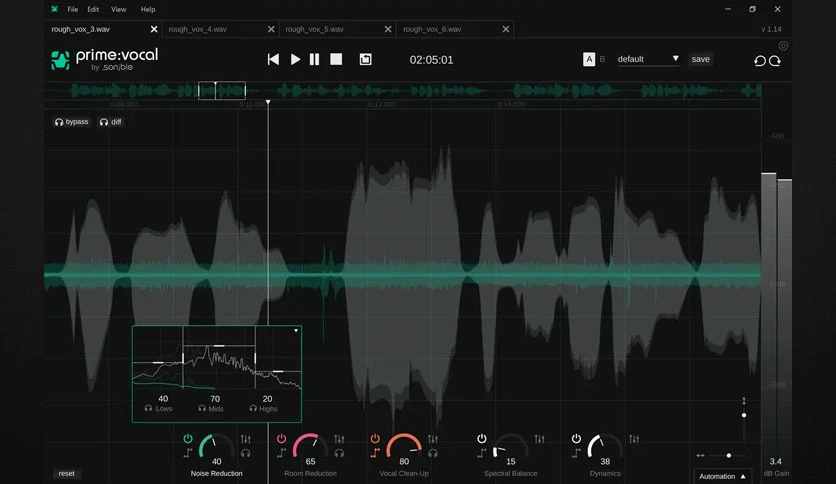Adjust the Vocal Clean-Up knob
Viewport: 836px width, 484px height.
[x=404, y=447]
